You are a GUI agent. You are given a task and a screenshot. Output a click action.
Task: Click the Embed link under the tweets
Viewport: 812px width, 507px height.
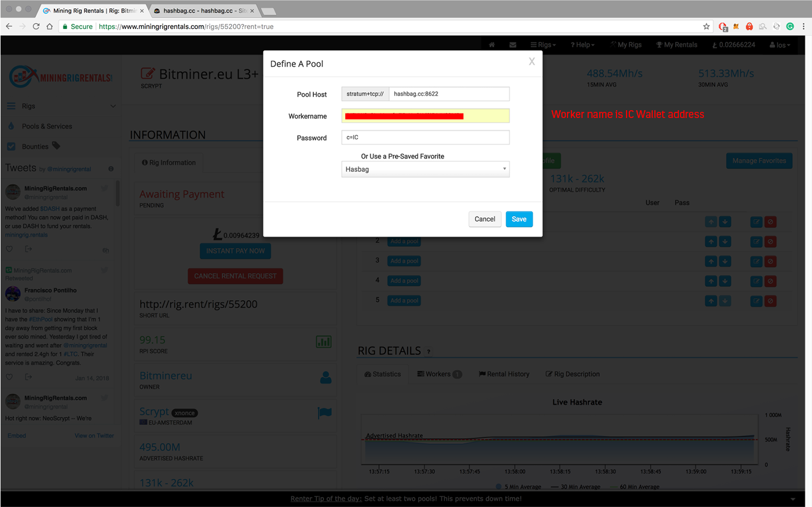coord(17,436)
